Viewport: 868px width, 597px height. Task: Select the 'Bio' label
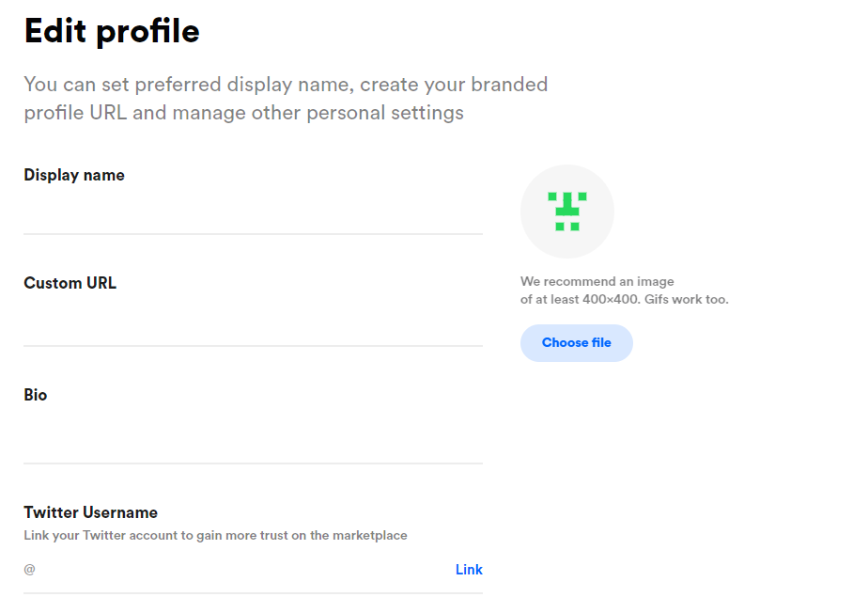coord(36,395)
